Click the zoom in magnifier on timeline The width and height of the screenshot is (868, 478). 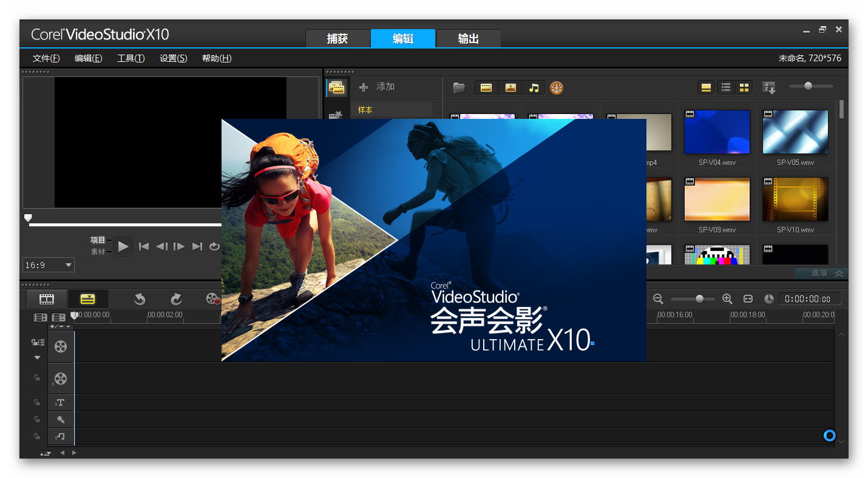[x=727, y=298]
